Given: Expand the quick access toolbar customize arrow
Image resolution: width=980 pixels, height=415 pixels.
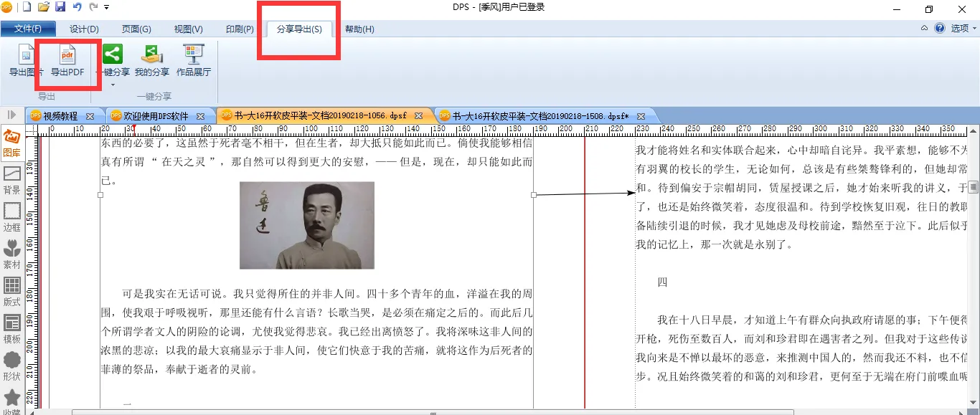Looking at the screenshot, I should pyautogui.click(x=107, y=7).
